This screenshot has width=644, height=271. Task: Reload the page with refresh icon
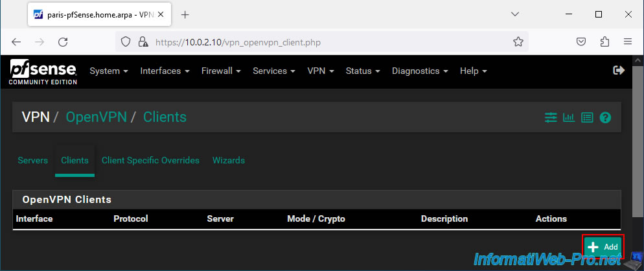(63, 42)
